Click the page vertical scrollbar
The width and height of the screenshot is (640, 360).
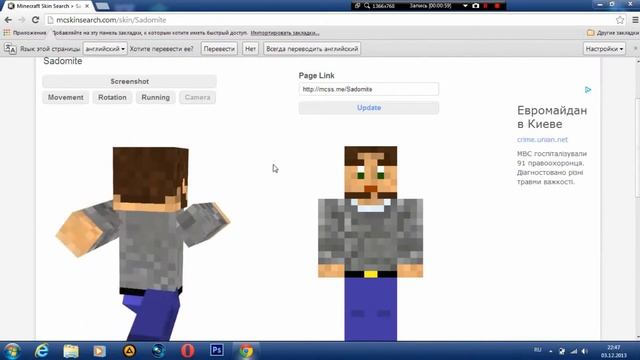(x=637, y=147)
